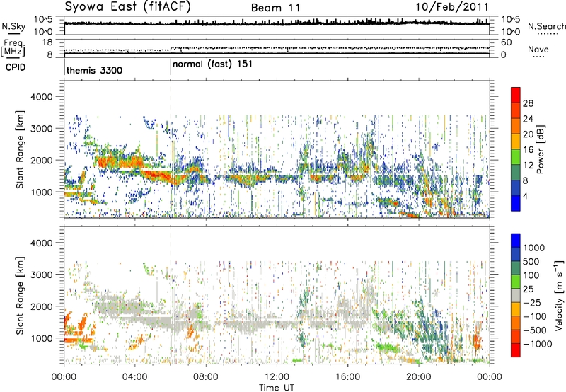Click the 20:00 time tick label
Image resolution: width=566 pixels, height=392 pixels.
(x=418, y=377)
